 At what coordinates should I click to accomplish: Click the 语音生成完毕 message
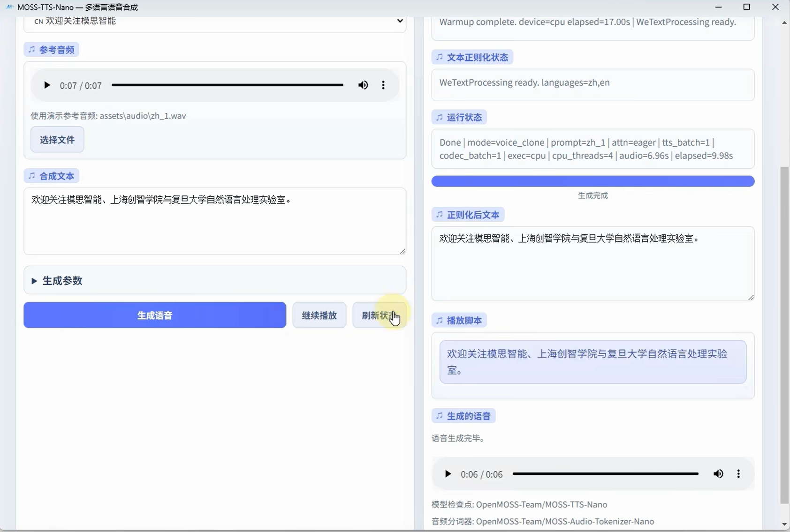(459, 438)
